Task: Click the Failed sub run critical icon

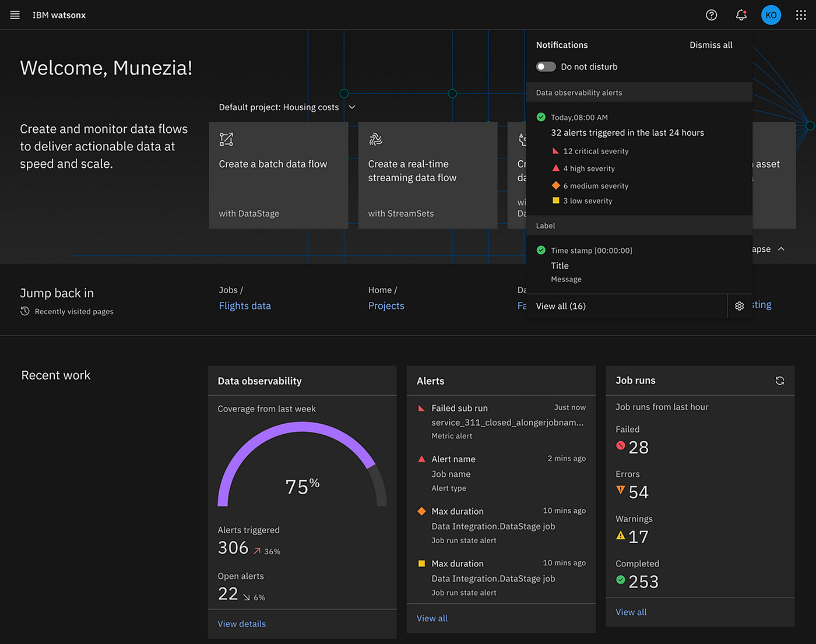Action: (x=421, y=408)
